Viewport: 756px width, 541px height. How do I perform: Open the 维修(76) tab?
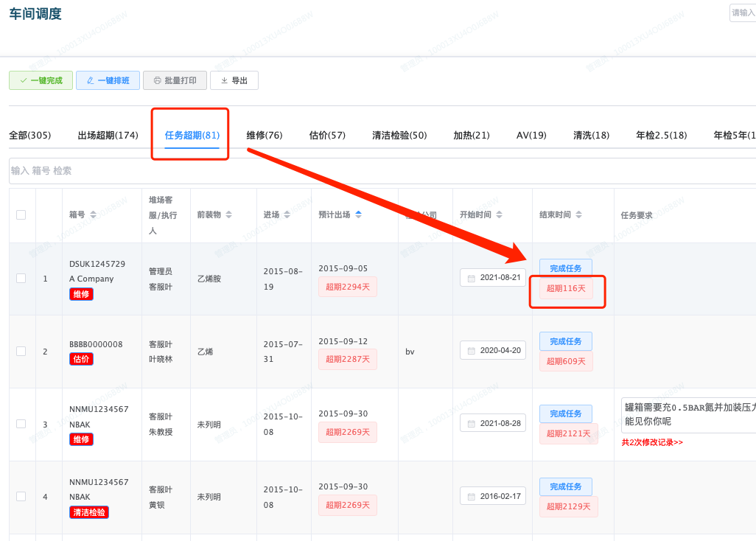265,135
